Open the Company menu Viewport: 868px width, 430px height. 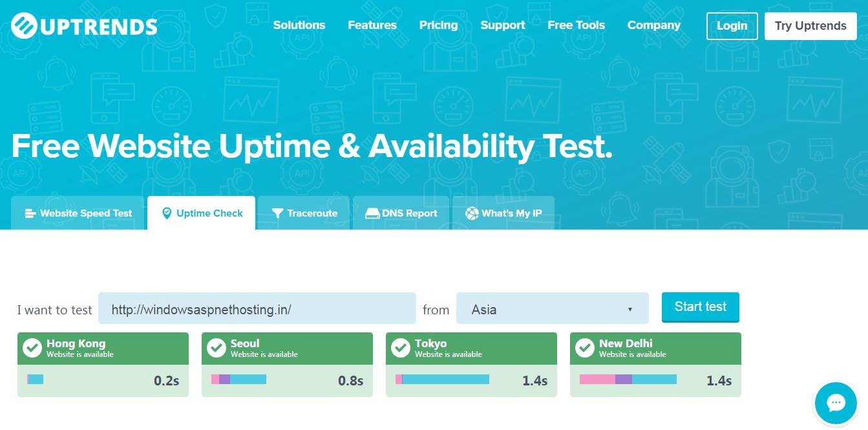point(653,25)
